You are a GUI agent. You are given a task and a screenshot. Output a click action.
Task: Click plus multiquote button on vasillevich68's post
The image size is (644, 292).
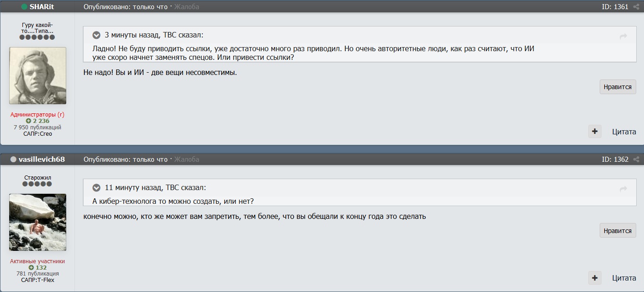coord(595,278)
